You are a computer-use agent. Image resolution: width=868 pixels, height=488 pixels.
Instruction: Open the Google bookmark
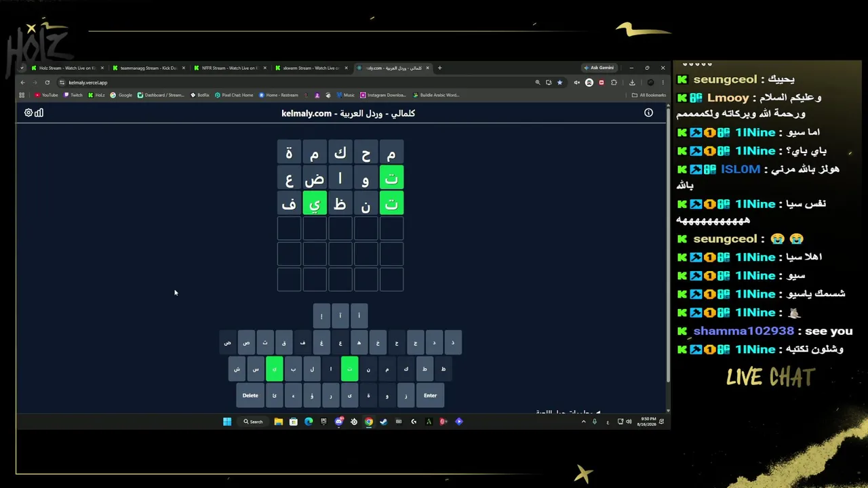coord(121,96)
